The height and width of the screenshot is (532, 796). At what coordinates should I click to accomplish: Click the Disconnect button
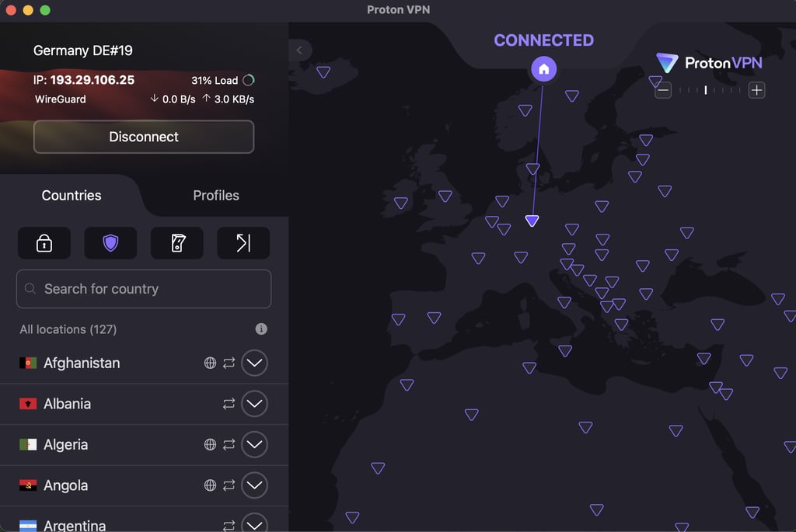[x=144, y=137]
